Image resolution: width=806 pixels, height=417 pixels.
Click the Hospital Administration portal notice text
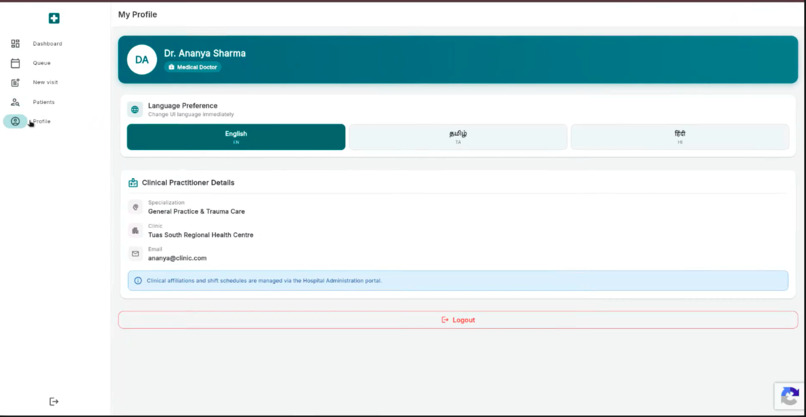(x=264, y=281)
